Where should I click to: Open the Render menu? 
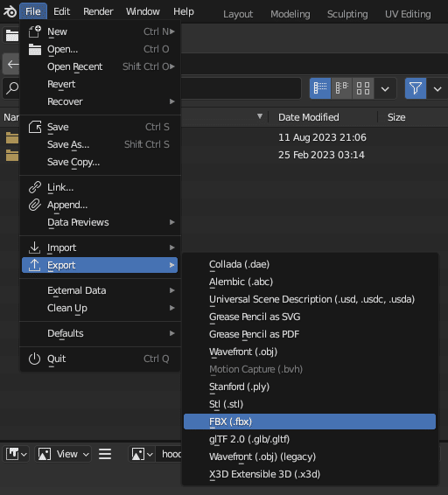[x=98, y=11]
